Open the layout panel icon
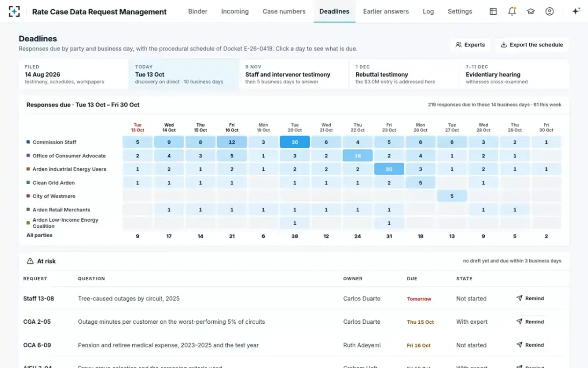Screen dimensions: 588x368 [493, 11]
